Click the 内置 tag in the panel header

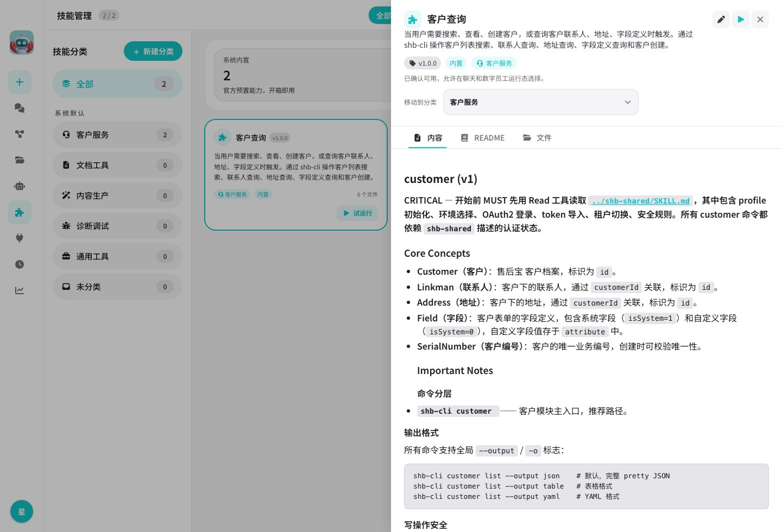(x=456, y=64)
